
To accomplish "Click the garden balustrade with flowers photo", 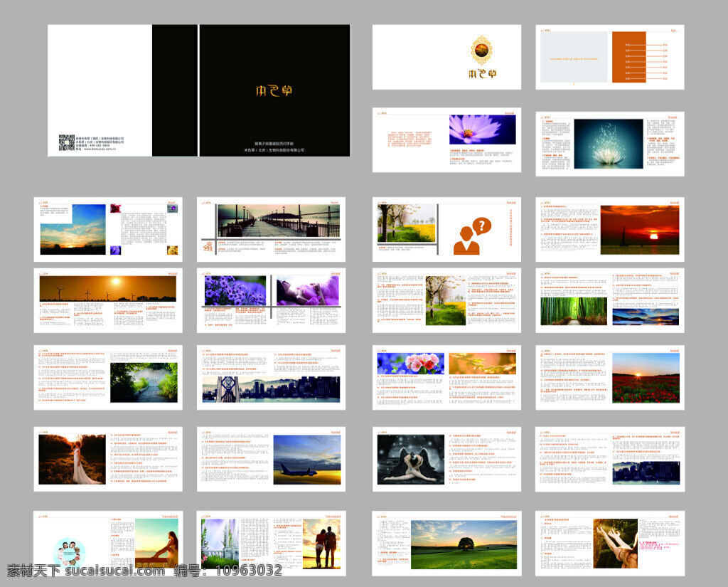I will click(x=220, y=544).
